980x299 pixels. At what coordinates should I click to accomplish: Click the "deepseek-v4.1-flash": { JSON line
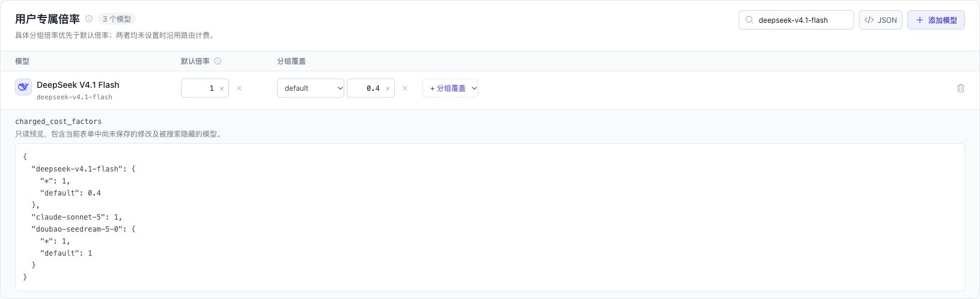[84, 168]
